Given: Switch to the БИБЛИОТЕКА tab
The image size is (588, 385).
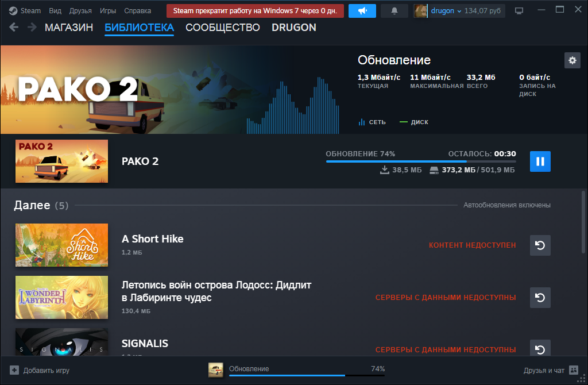Looking at the screenshot, I should pos(139,28).
